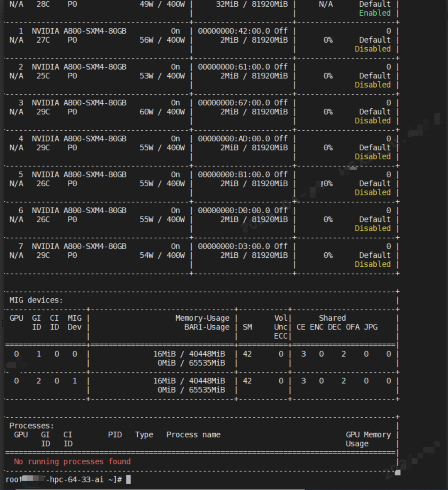448x490 pixels.
Task: Select the '28C' temperature value
Action: point(43,5)
